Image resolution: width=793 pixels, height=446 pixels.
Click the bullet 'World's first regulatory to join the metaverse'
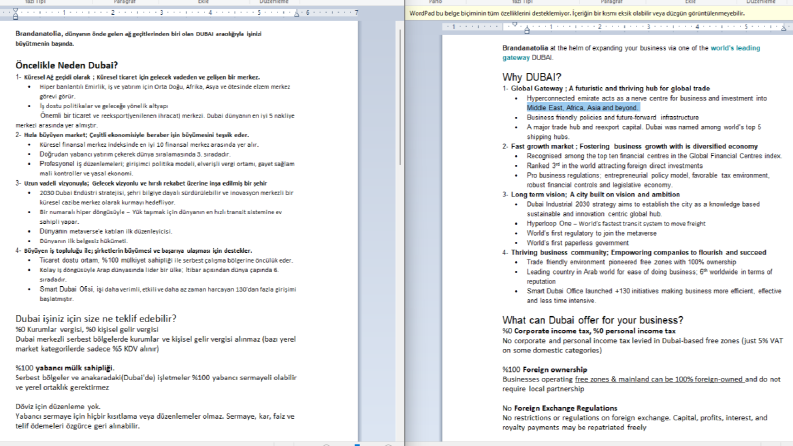[x=592, y=233]
